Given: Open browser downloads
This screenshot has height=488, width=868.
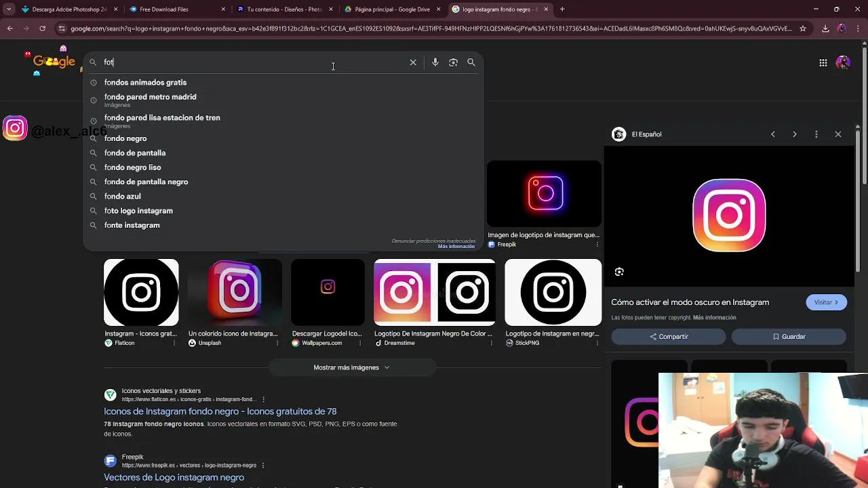Looking at the screenshot, I should coord(825,28).
